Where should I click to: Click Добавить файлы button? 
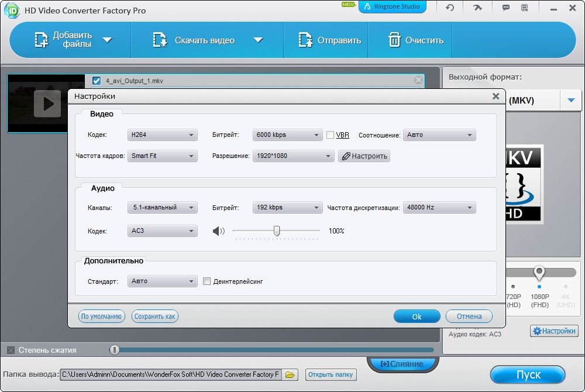63,40
